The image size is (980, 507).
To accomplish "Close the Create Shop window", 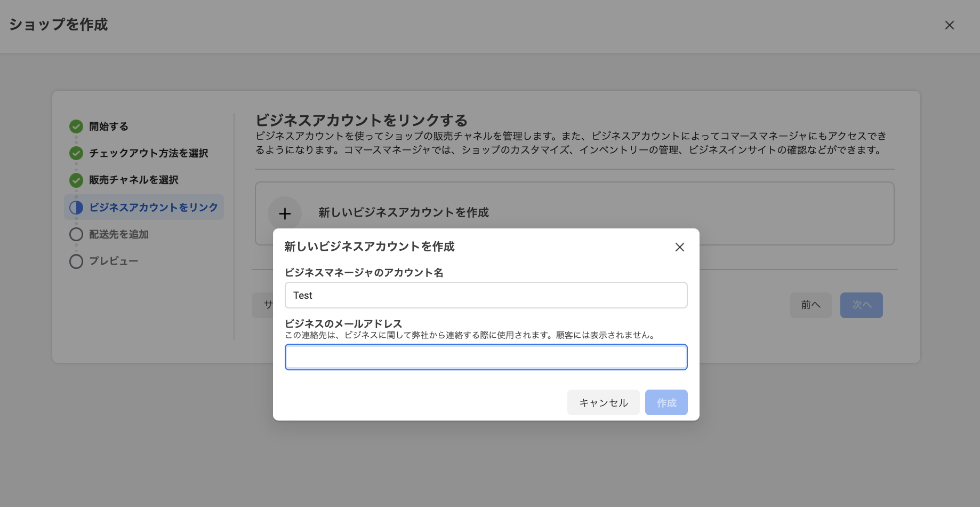I will point(949,25).
